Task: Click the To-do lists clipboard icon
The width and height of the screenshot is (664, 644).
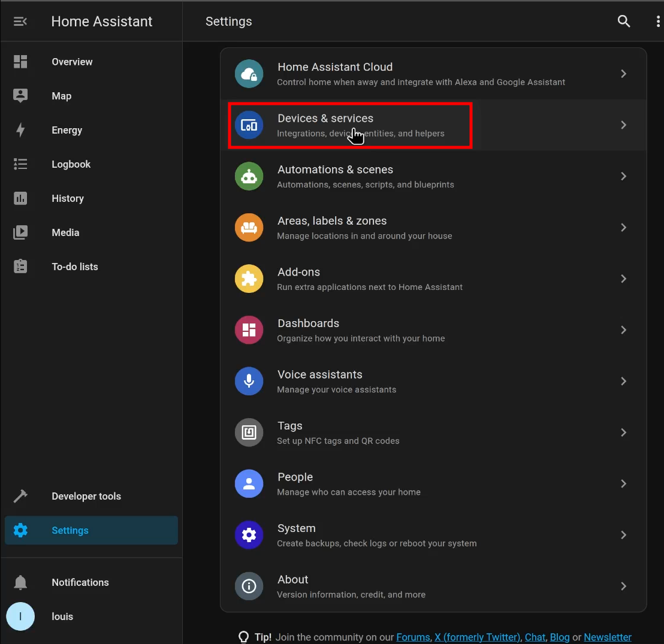Action: pyautogui.click(x=20, y=267)
